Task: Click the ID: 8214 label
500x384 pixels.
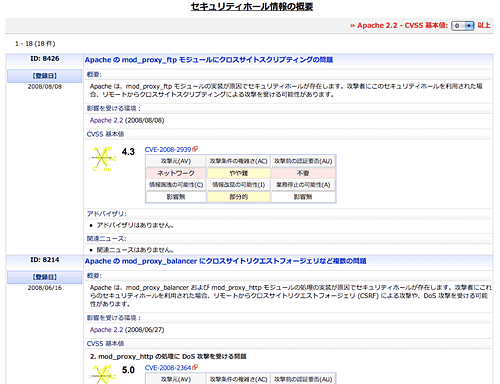Action: point(45,260)
